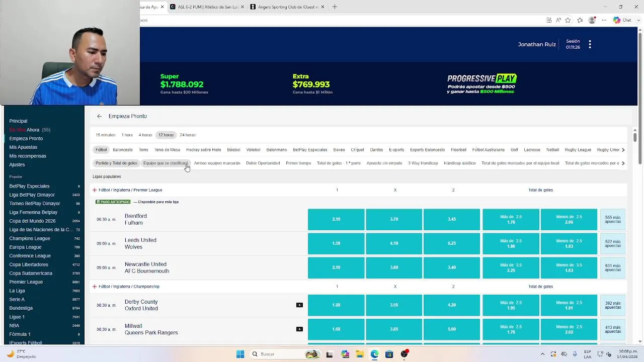The width and height of the screenshot is (644, 362).
Task: Choose Equipo que se clasificará market
Action: [x=166, y=163]
